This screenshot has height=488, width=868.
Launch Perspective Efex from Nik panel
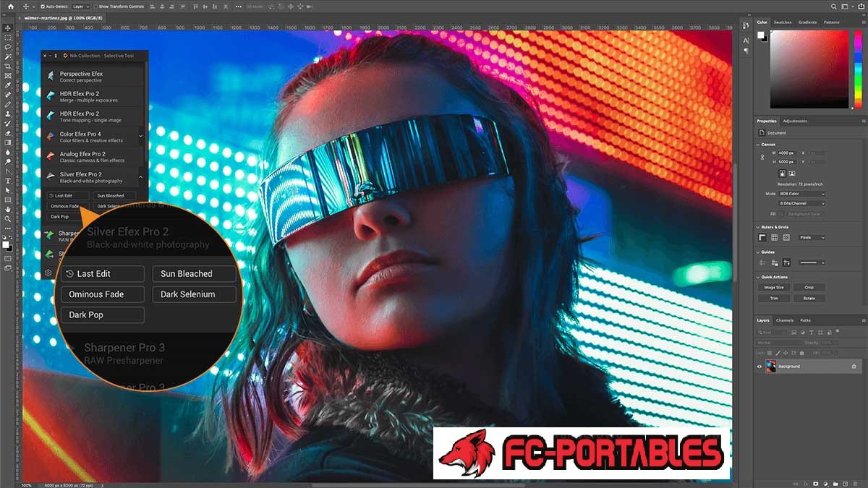[92, 76]
